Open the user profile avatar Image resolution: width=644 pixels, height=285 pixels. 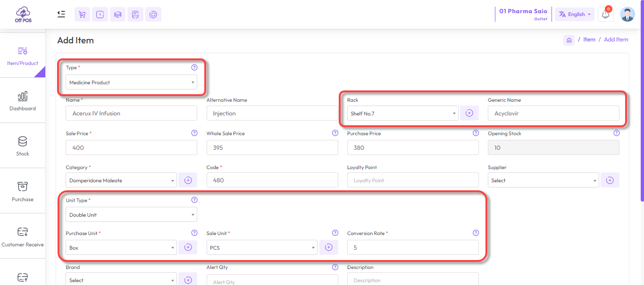(627, 15)
